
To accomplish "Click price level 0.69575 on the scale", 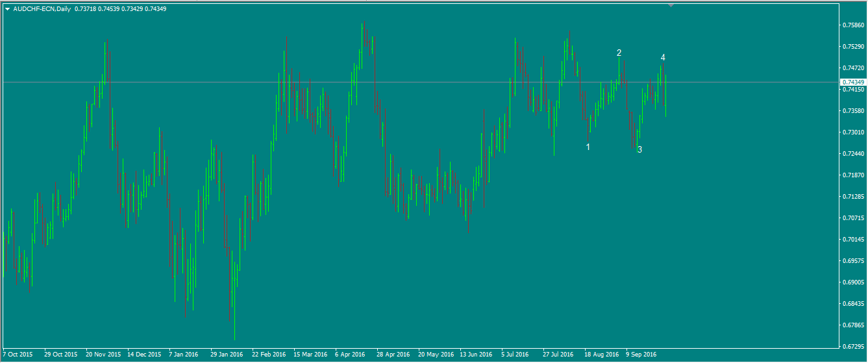I will [852, 261].
